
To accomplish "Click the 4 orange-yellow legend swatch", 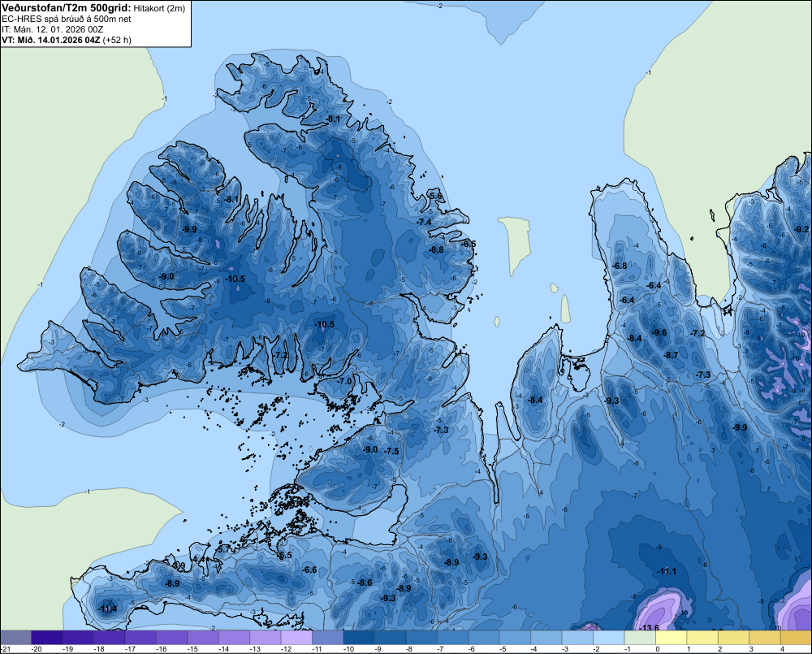I will pyautogui.click(x=796, y=638).
